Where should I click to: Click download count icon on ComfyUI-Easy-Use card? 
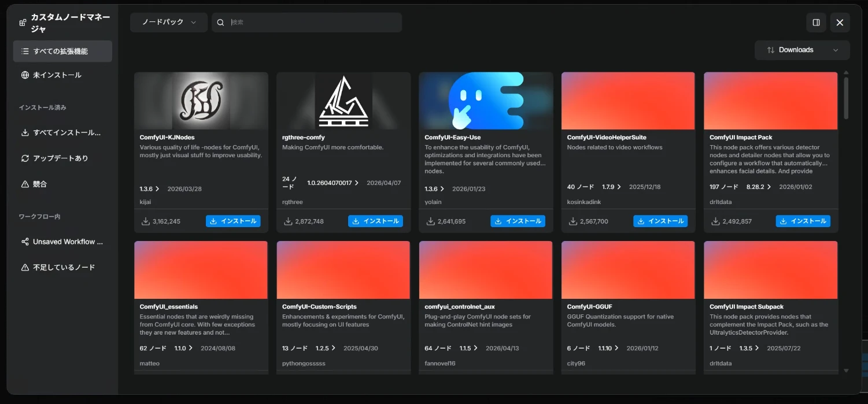coord(430,221)
